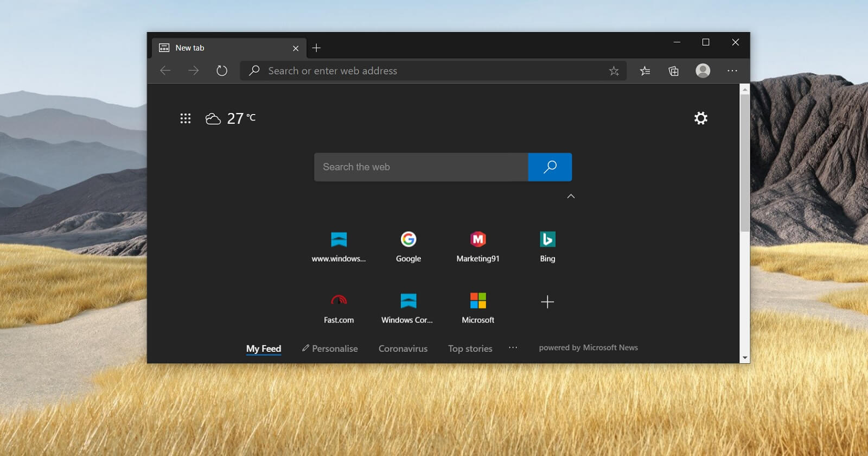Go back using the back arrow
Screen dimensions: 868x456
coord(165,71)
